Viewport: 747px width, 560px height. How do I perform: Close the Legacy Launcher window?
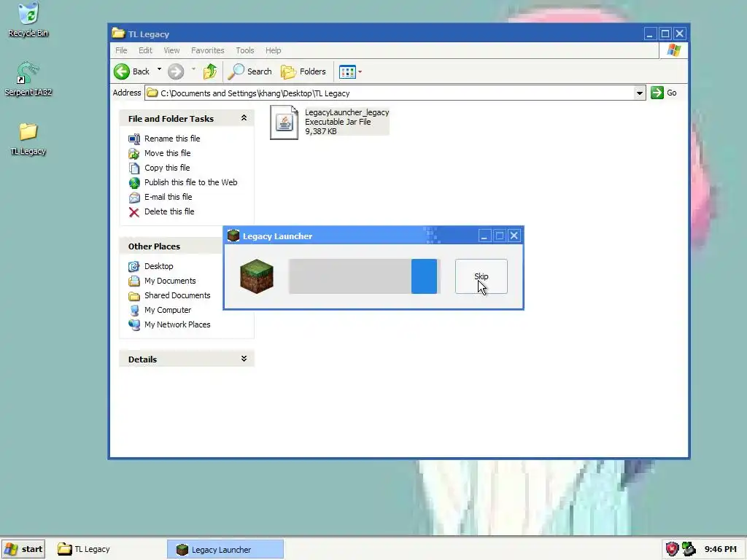514,236
